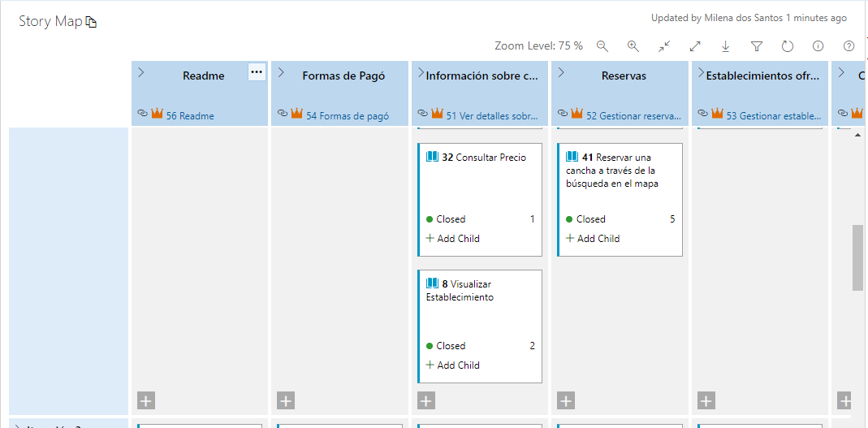Click the Story Map page title
Viewport: 868px width, 428px height.
point(50,22)
